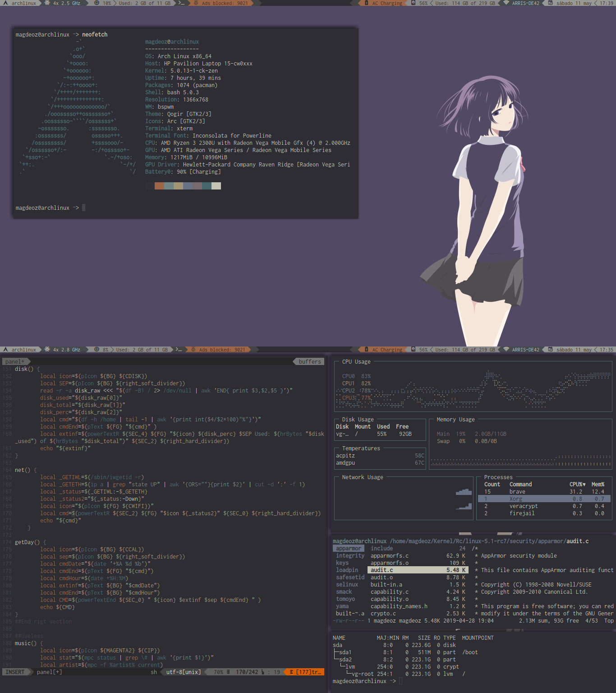Image resolution: width=616 pixels, height=693 pixels.
Task: Open the include folder in ranger
Action: [x=418, y=549]
